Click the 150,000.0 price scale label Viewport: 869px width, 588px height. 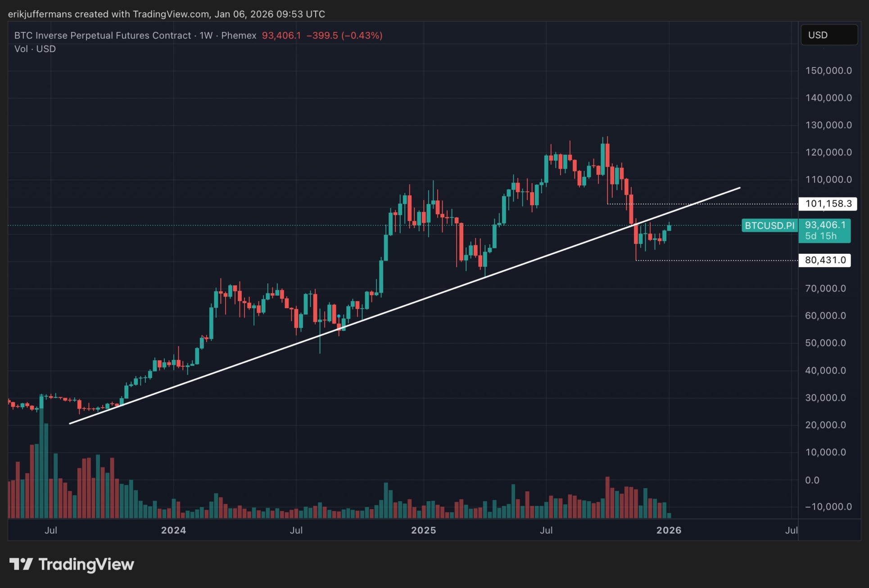tap(828, 71)
